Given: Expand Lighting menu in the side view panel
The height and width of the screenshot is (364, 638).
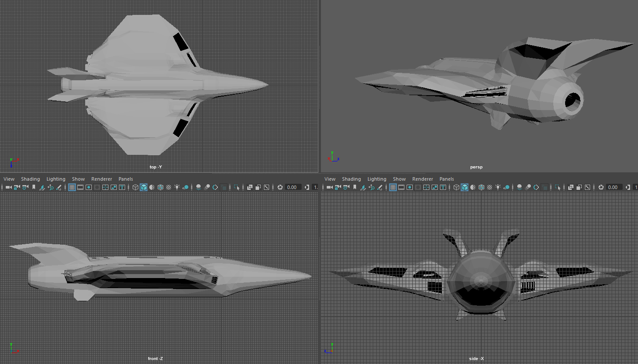Looking at the screenshot, I should click(x=377, y=179).
